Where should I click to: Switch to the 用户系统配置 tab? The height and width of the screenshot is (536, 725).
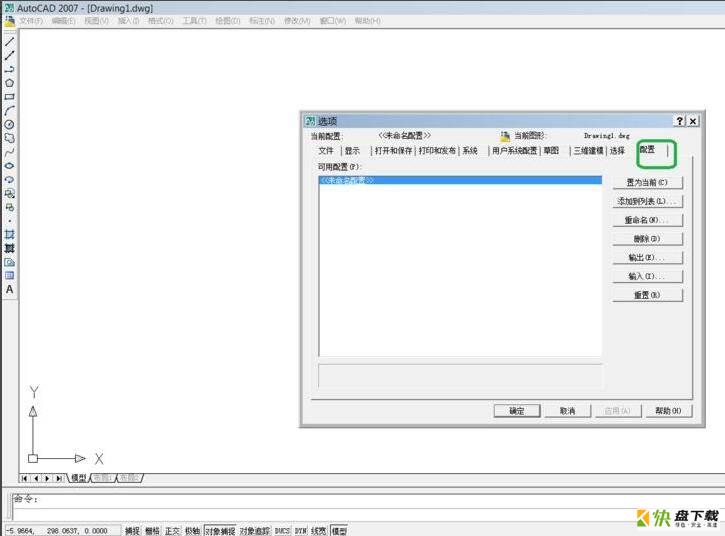(x=514, y=151)
